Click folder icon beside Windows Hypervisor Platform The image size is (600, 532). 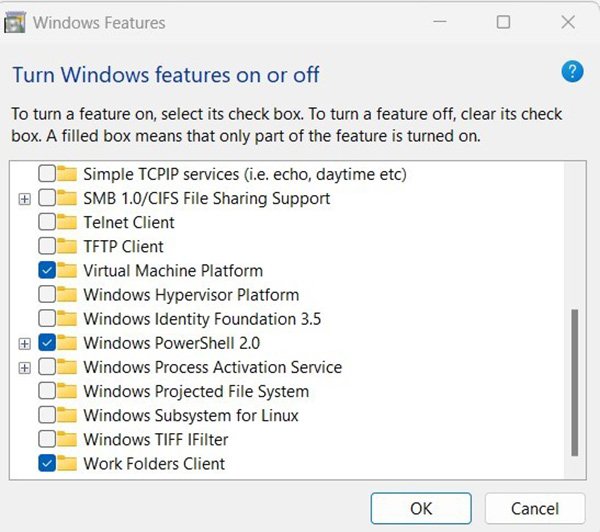67,295
